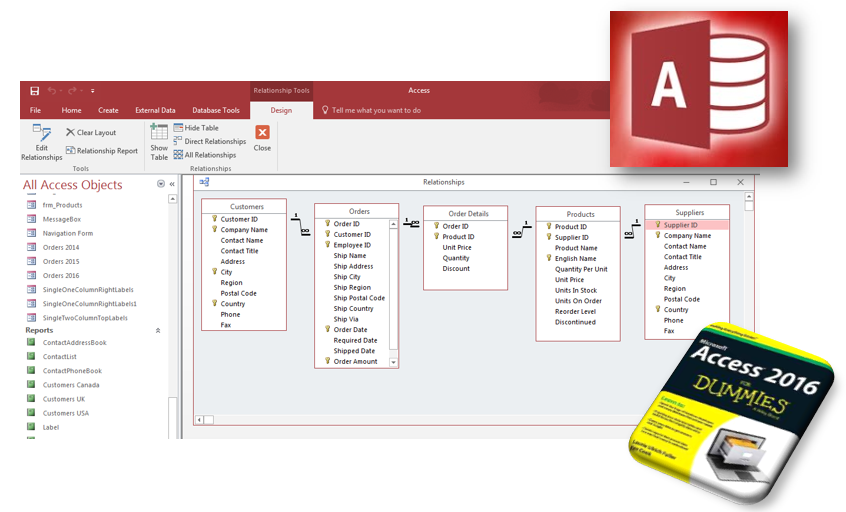This screenshot has height=512, width=846.
Task: Select SingleOneColumnRightLabels form
Action: coord(88,290)
